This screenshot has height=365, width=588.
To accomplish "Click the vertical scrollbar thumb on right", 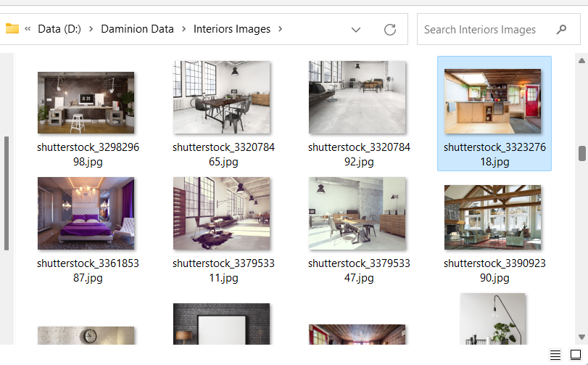I will (x=581, y=153).
